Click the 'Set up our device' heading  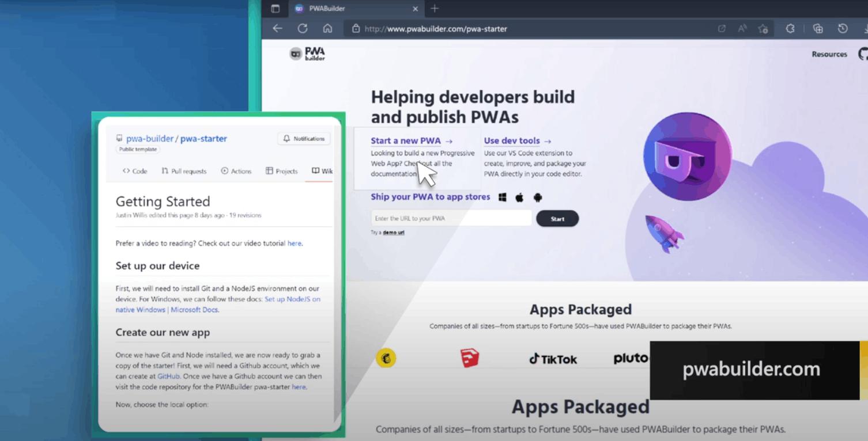tap(157, 266)
